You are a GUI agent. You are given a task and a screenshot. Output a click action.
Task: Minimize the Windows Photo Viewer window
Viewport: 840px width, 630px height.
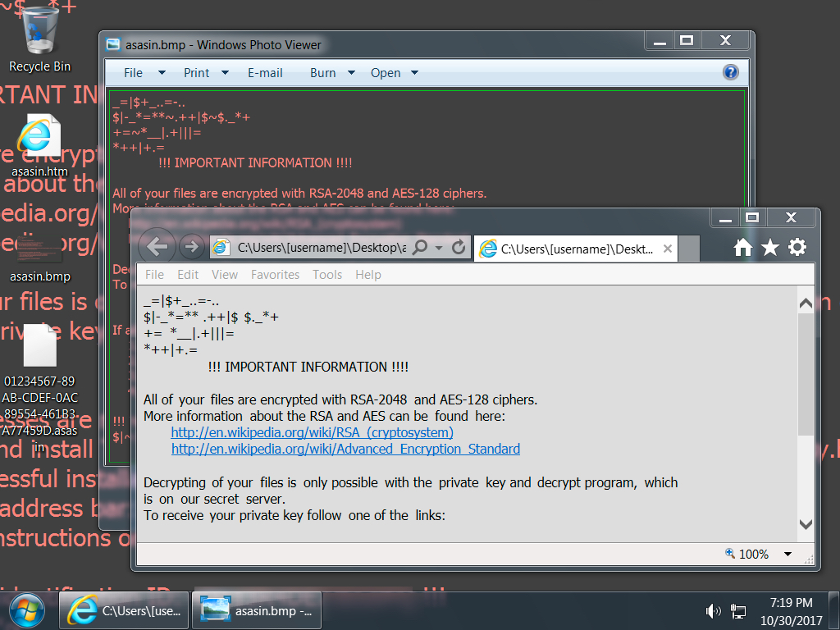tap(660, 40)
